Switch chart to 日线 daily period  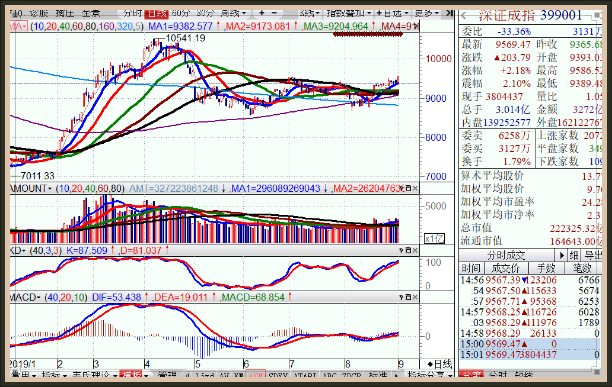pos(156,14)
